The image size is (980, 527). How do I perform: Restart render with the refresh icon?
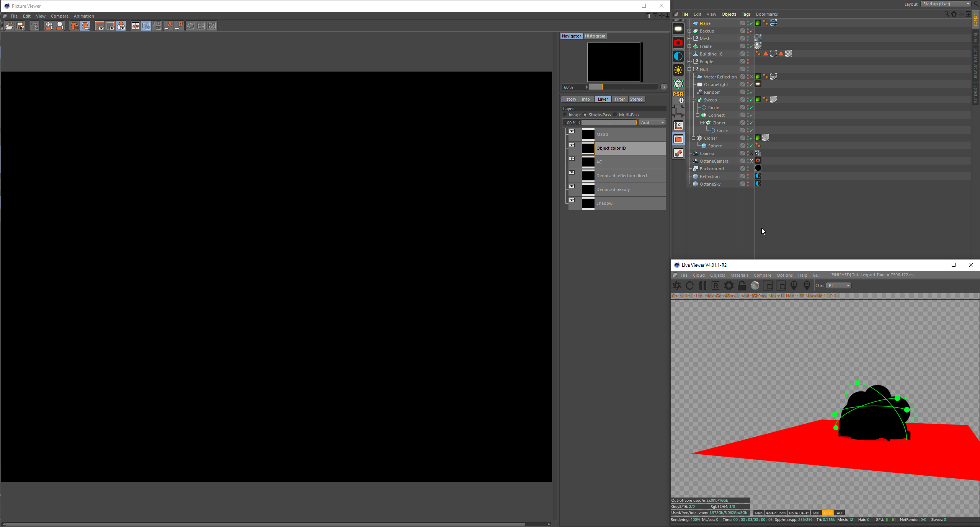(690, 286)
